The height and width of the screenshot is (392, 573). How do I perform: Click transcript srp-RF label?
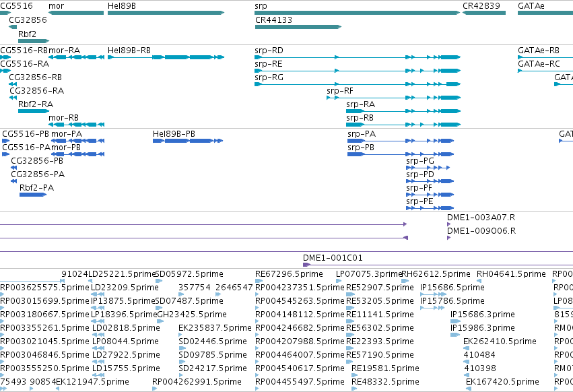point(340,91)
